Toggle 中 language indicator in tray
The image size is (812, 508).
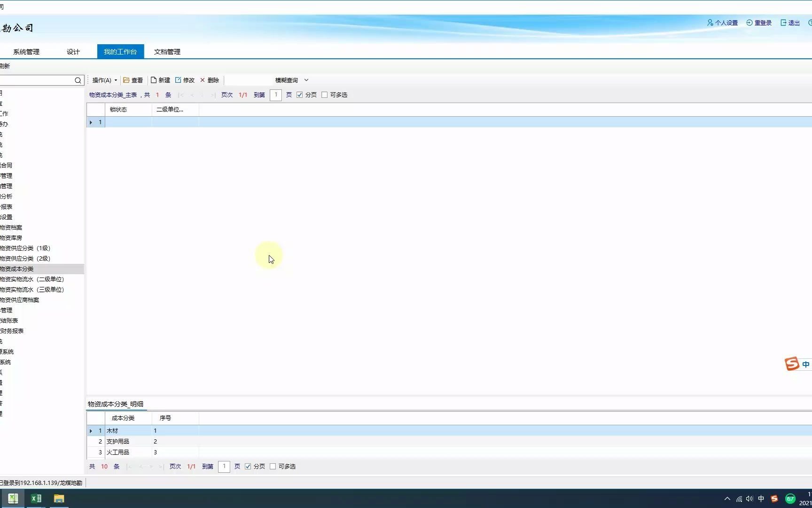pos(761,499)
